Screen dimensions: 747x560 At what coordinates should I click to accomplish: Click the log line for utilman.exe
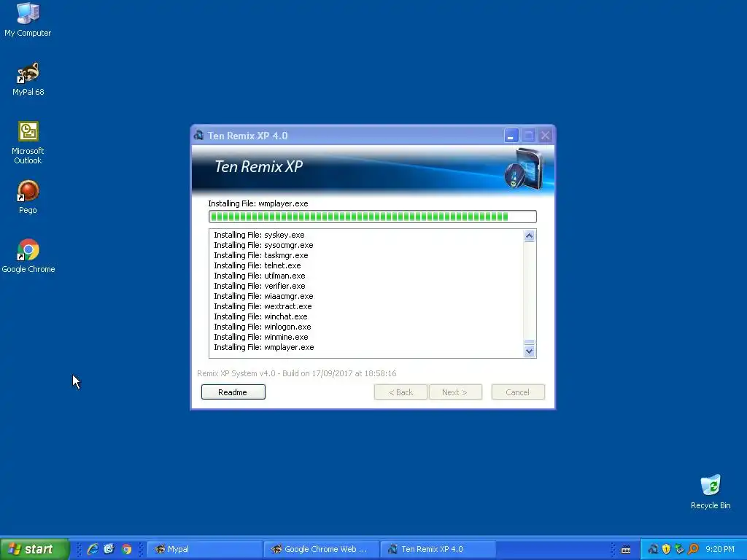point(260,276)
